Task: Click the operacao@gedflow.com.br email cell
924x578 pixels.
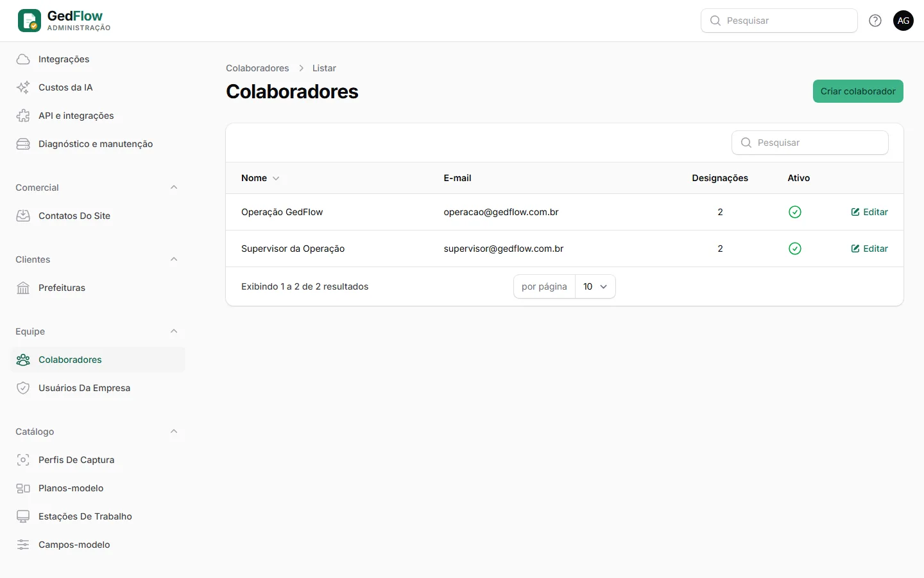Action: [x=501, y=212]
